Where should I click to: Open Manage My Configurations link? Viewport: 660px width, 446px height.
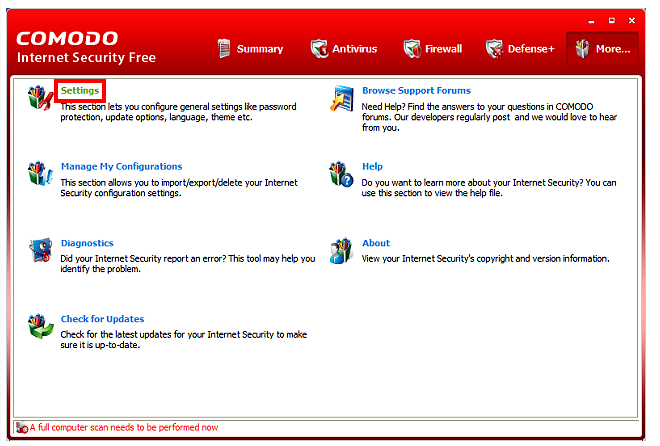click(x=121, y=167)
